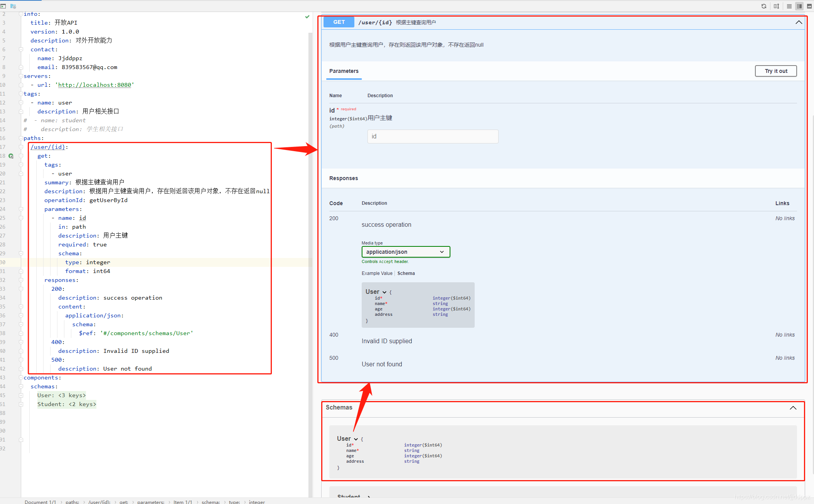Click the refresh preview icon

[763, 6]
